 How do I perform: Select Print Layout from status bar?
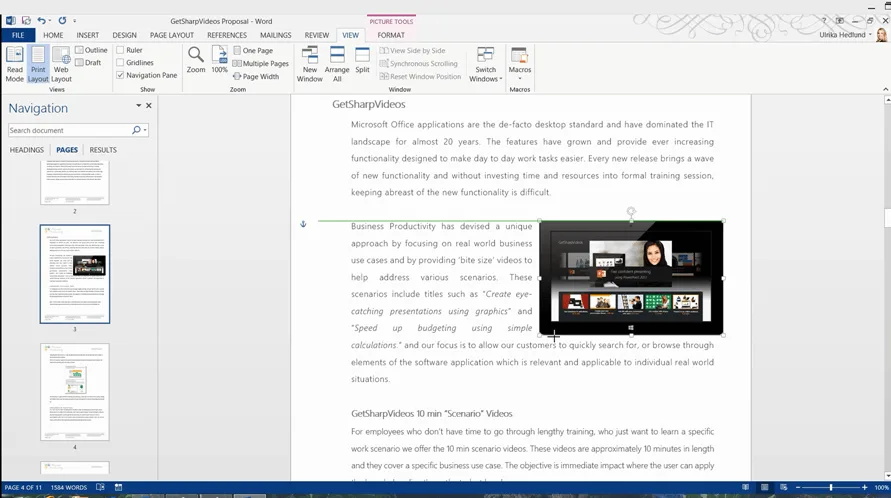click(x=765, y=487)
